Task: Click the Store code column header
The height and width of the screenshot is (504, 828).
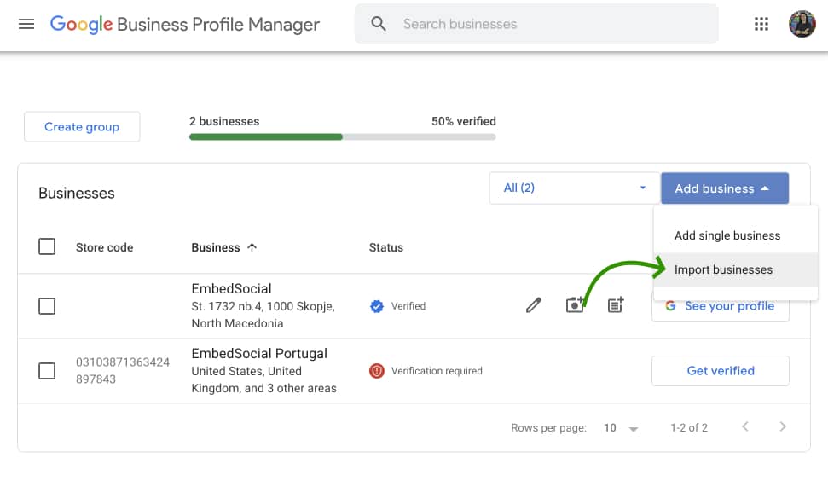Action: [x=105, y=248]
